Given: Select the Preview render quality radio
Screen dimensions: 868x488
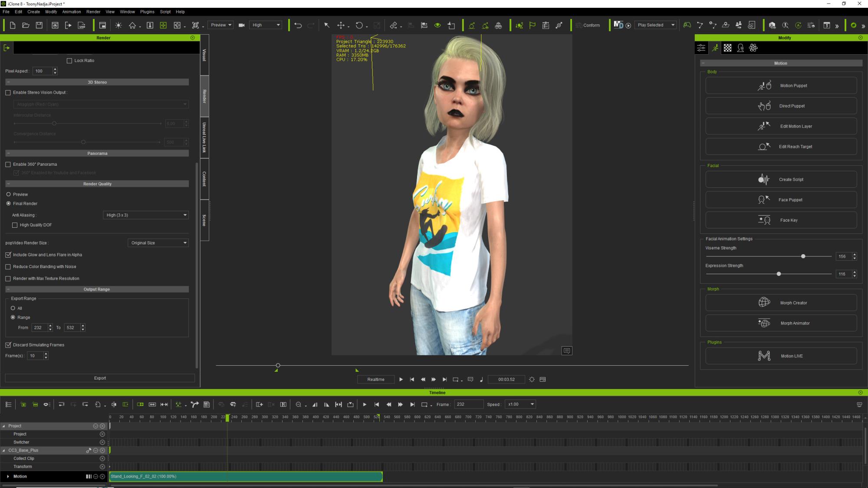Looking at the screenshot, I should click(x=8, y=194).
